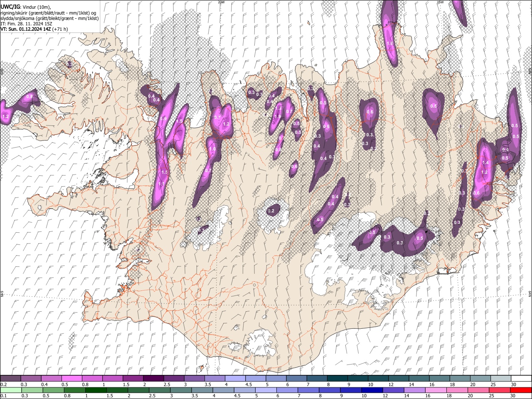Screen dimensions: 532x399
Task: Click the '1.4' snowfall value on the map
Action: coord(485,163)
